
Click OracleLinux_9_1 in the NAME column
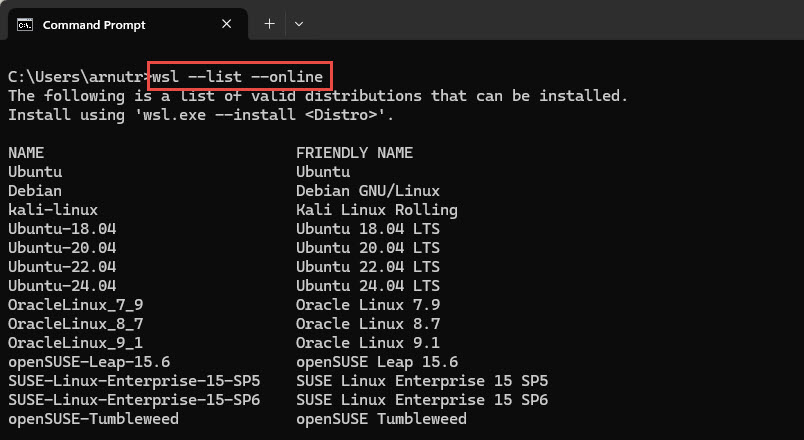pyautogui.click(x=75, y=343)
